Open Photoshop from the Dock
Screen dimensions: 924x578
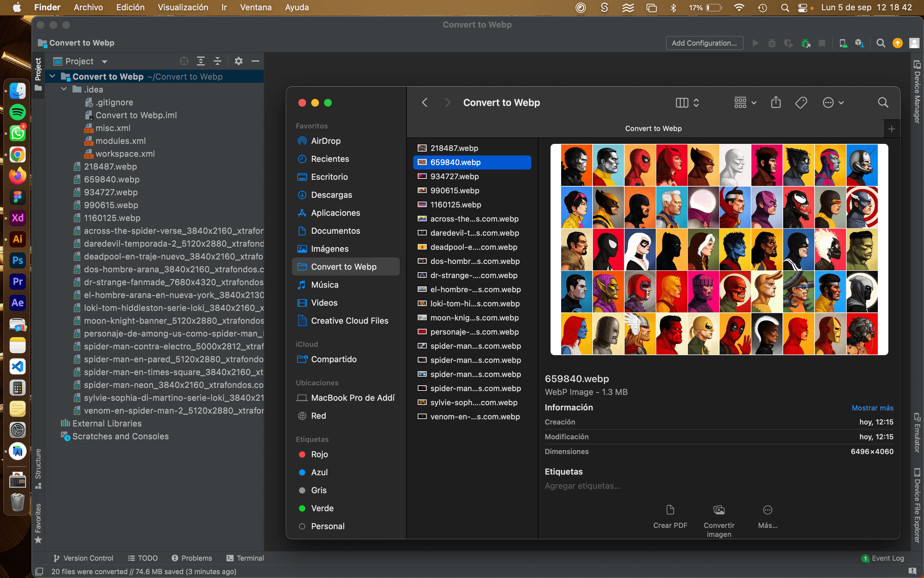[18, 261]
